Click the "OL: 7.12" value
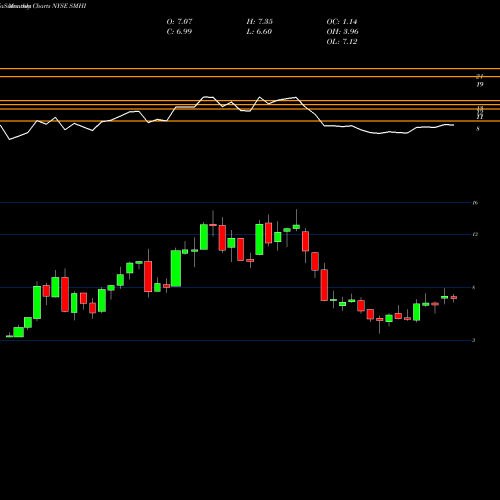Viewport: 500px width, 500px height. pos(342,42)
